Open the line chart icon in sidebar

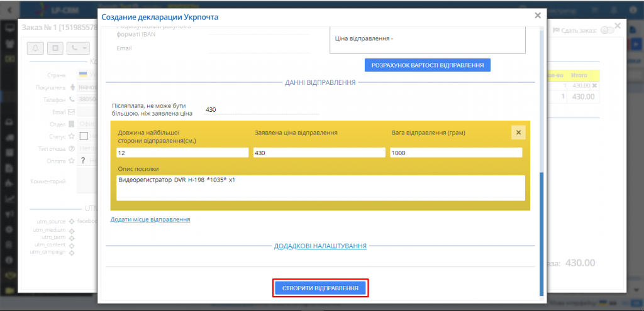coord(9,199)
